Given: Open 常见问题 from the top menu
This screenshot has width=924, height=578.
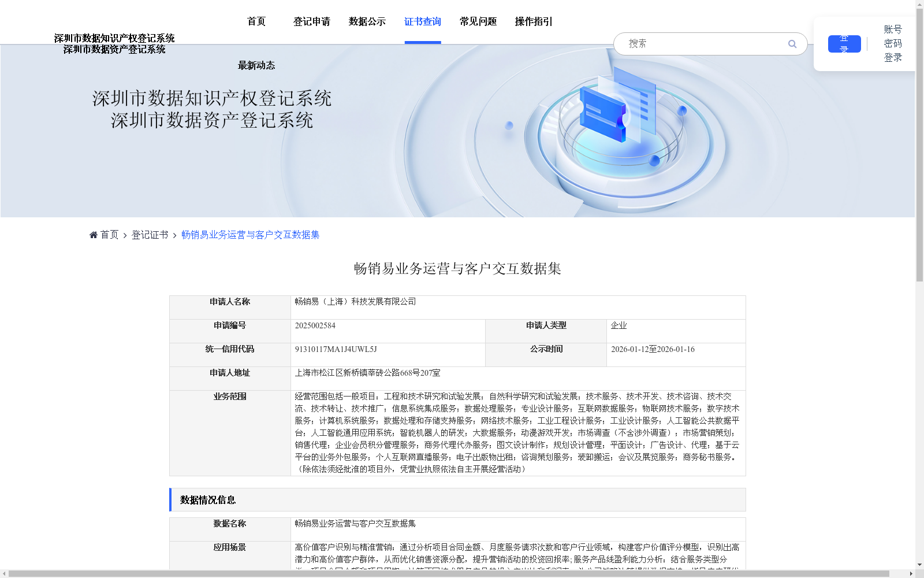Looking at the screenshot, I should click(478, 21).
